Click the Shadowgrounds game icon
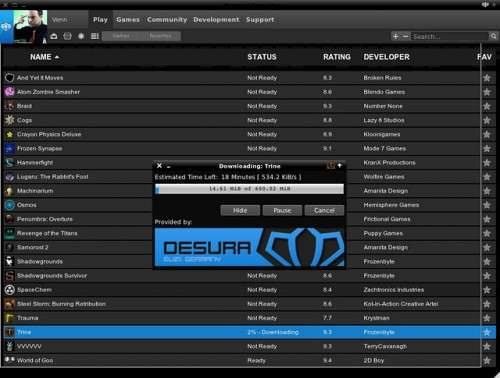Screen dimensions: 500x378 point(10,262)
